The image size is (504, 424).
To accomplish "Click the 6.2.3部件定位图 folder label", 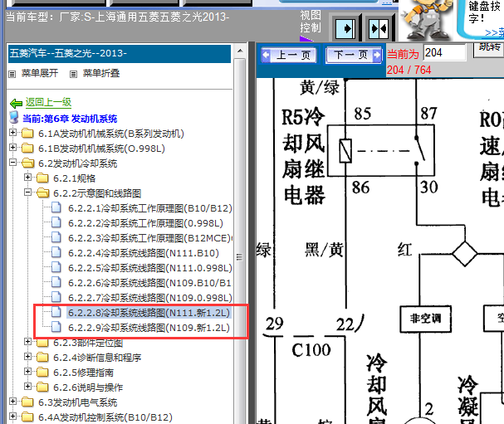I will pyautogui.click(x=88, y=343).
